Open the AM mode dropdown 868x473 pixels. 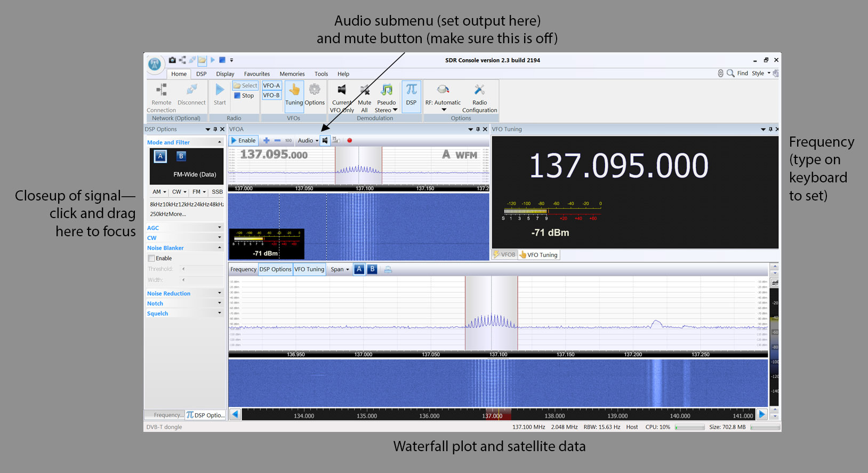pyautogui.click(x=159, y=192)
